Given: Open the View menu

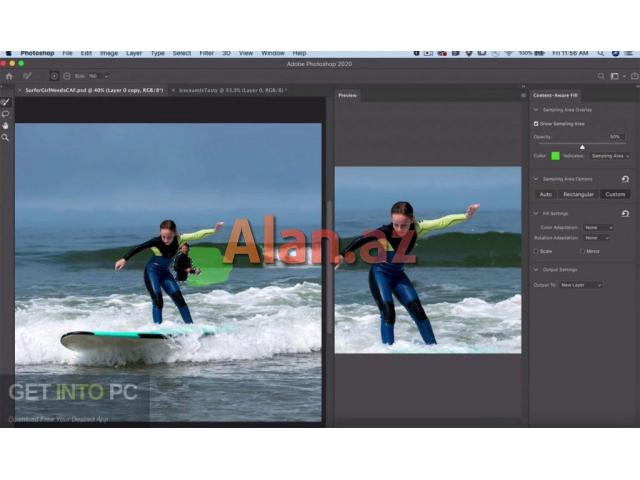Looking at the screenshot, I should coord(246,53).
